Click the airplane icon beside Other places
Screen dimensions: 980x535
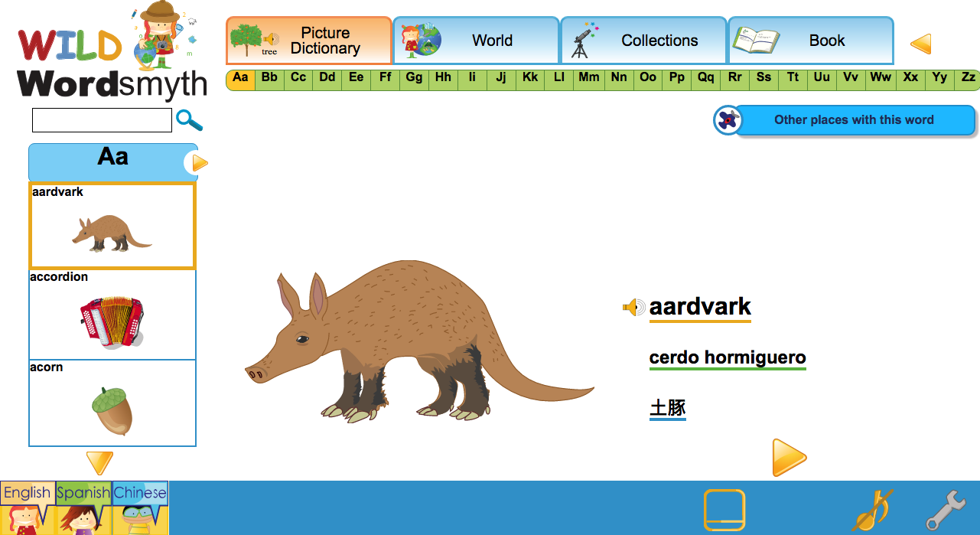728,120
